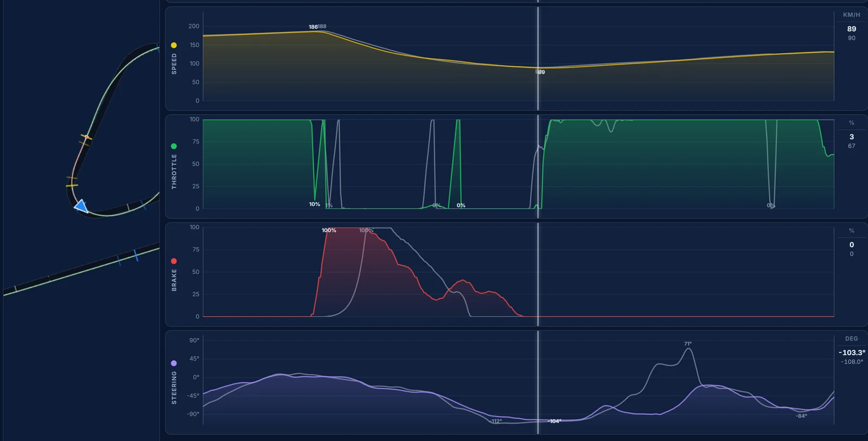Click the BRAKE axis label
Screen dimensions: 868x441
174,280
